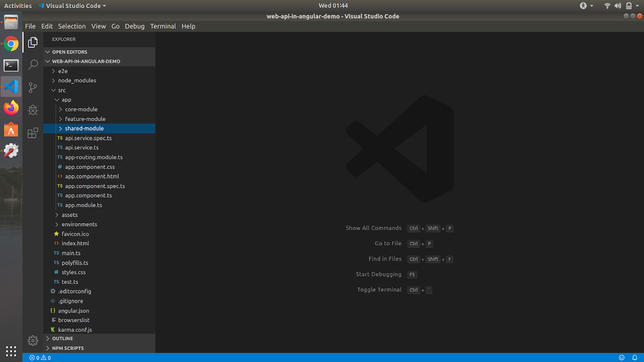The height and width of the screenshot is (362, 644).
Task: Open the View menu
Action: (x=99, y=26)
